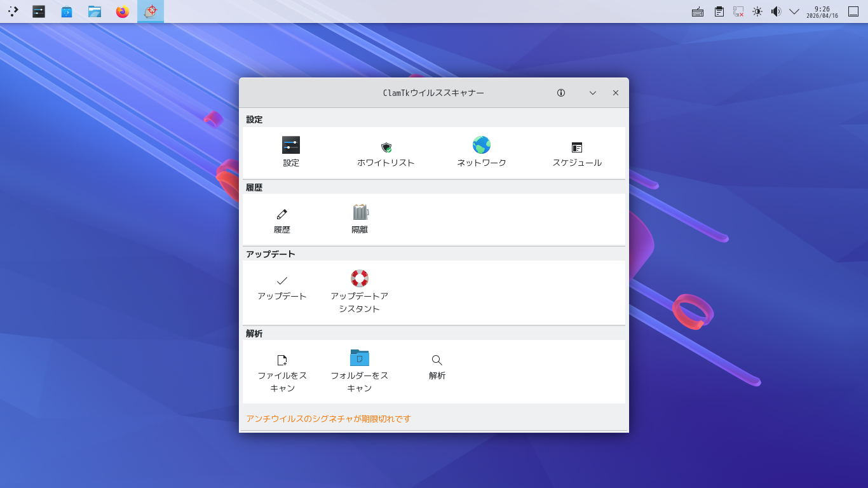
Task: Click the disconnected network tray icon
Action: tap(738, 11)
